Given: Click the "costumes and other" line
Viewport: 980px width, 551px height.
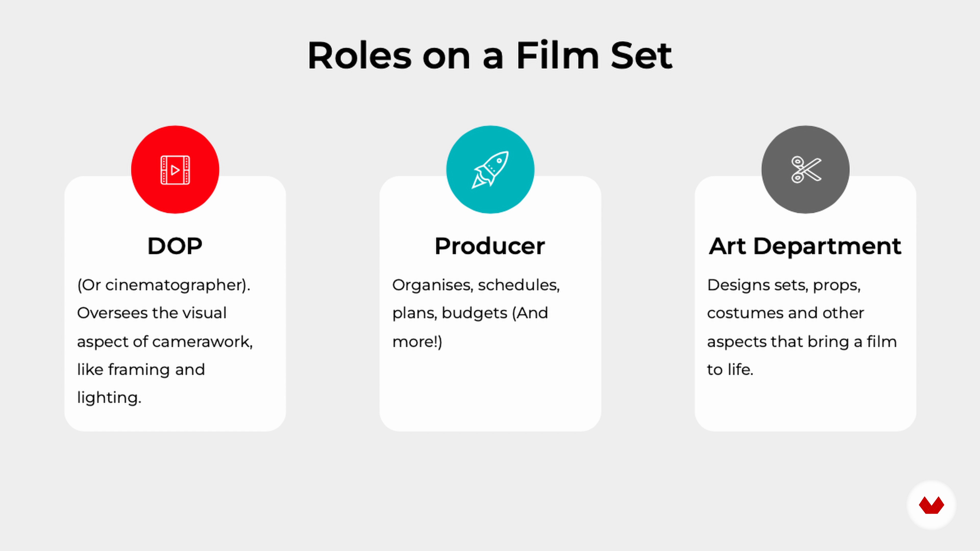Looking at the screenshot, I should (x=786, y=313).
